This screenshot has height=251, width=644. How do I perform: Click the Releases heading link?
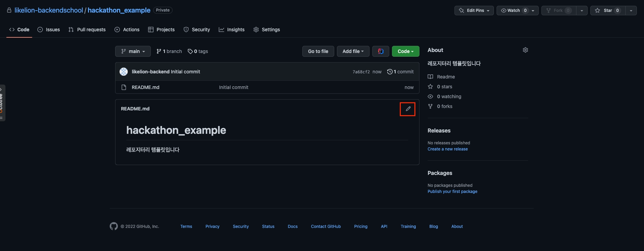[x=439, y=131]
